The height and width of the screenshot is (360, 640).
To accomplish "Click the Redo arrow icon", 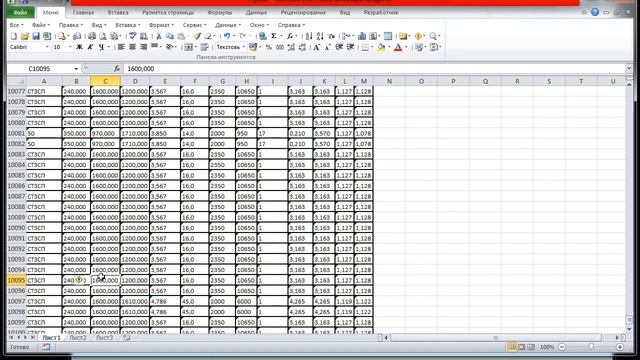I will click(x=242, y=36).
